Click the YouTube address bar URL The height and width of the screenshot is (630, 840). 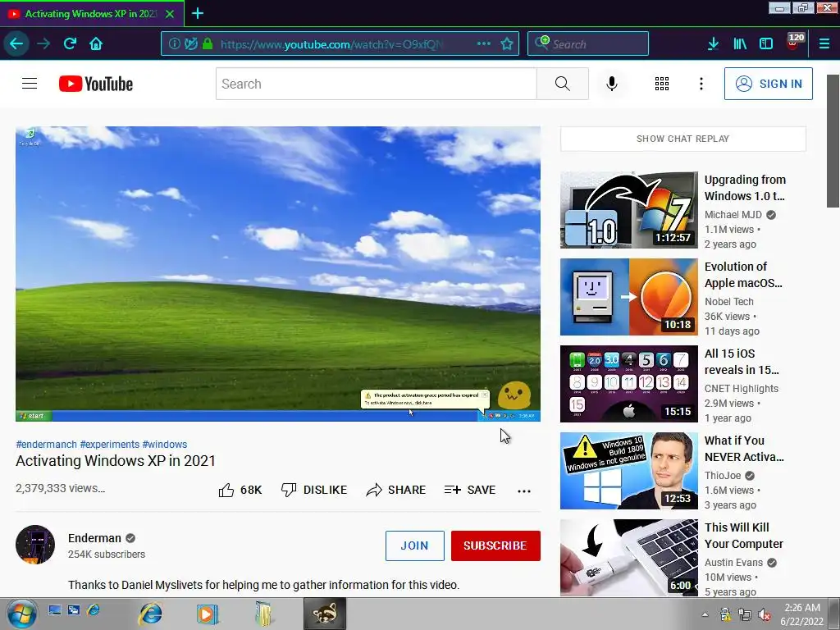pyautogui.click(x=332, y=44)
